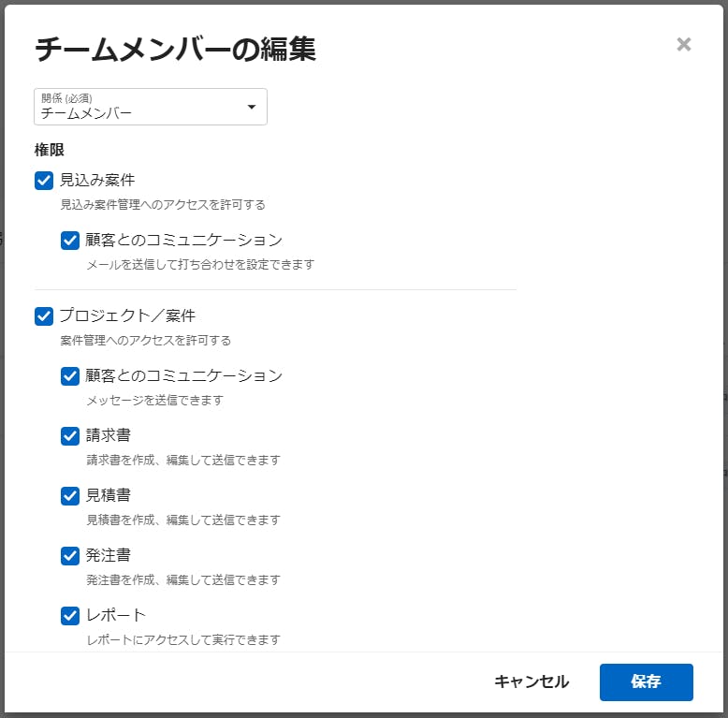728x718 pixels.
Task: Uncheck the プロジェクト／案件 checkbox
Action: tap(44, 316)
